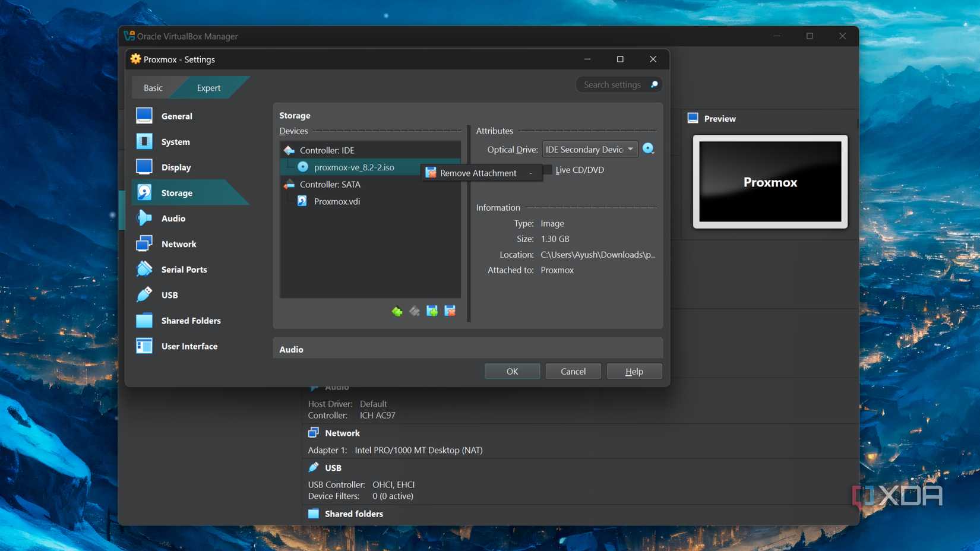Click the Help button
Screen dimensions: 980x551
[x=634, y=371]
